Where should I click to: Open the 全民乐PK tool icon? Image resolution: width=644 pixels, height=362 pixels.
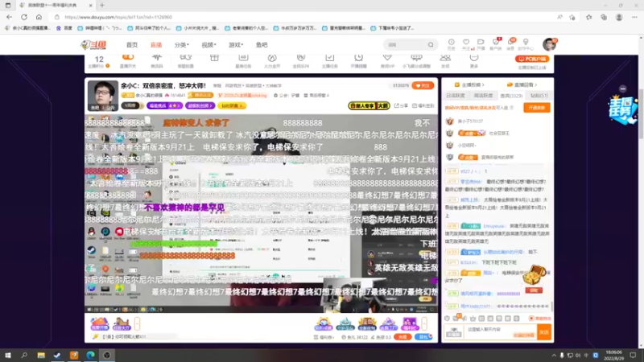point(300,60)
